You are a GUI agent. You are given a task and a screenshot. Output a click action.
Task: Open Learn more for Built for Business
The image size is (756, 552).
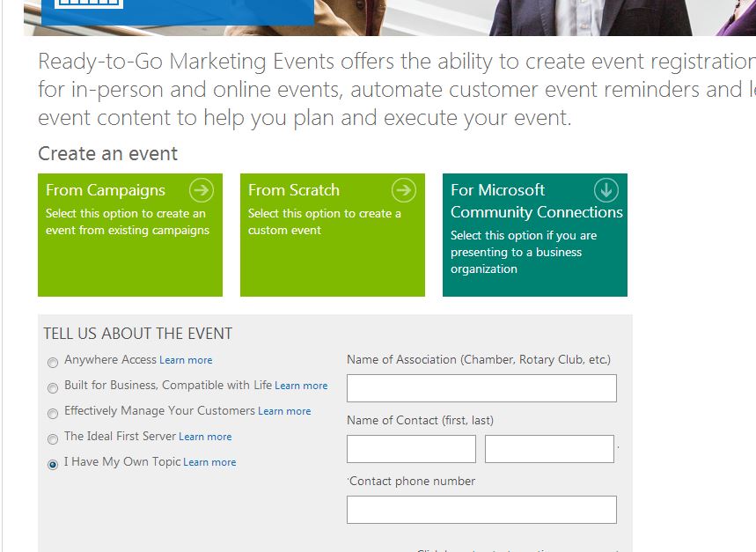[x=301, y=386]
